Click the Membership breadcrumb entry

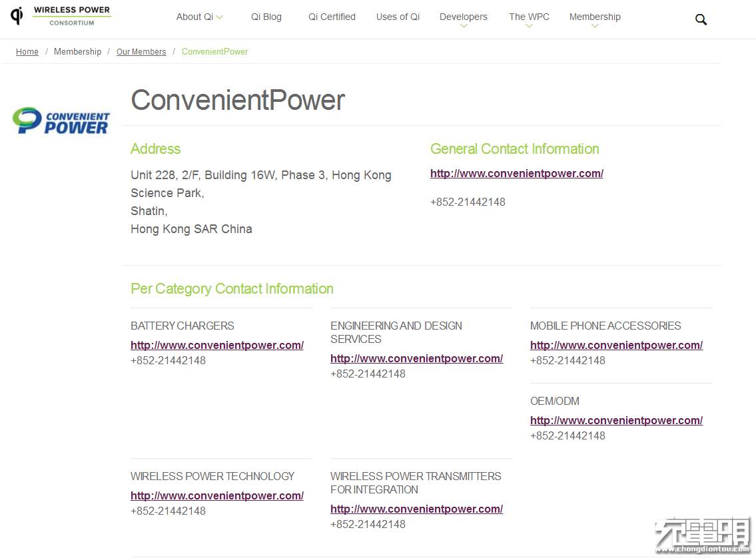[x=78, y=51]
